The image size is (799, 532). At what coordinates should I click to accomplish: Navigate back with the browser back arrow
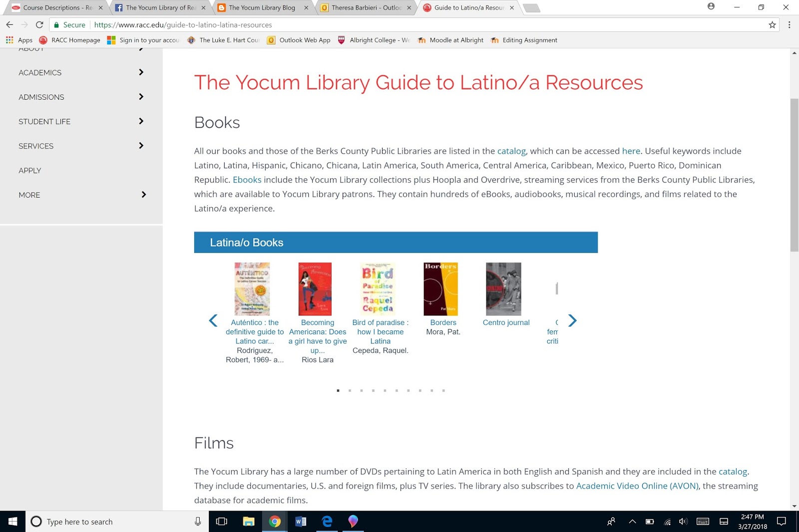click(9, 24)
